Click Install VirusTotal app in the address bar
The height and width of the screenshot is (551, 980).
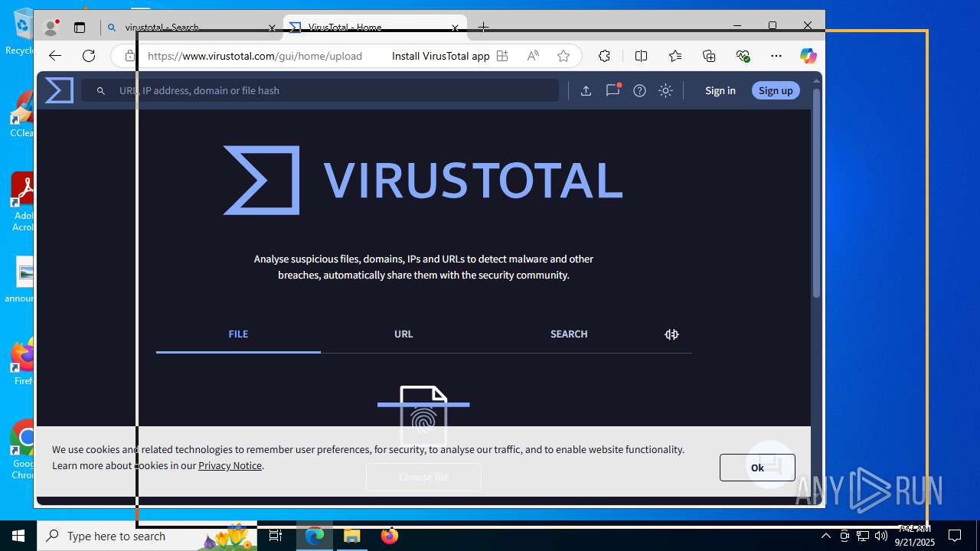coord(440,56)
